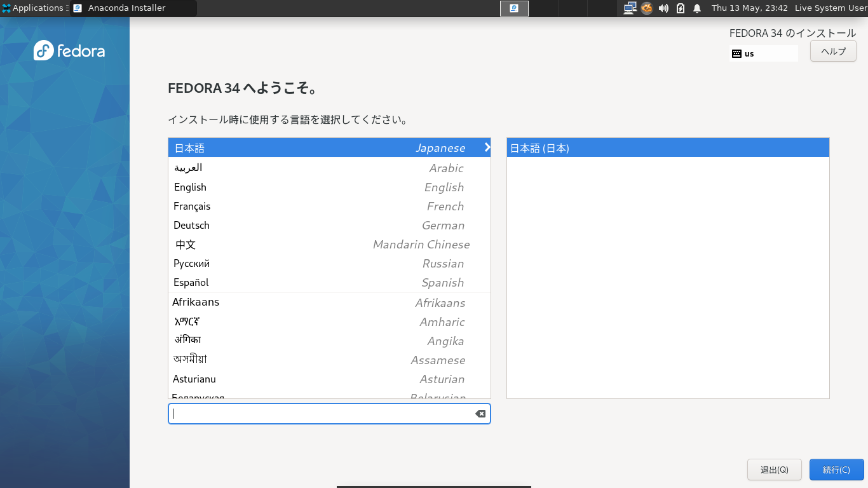Select 日本語 Japanese language row
Image resolution: width=868 pixels, height=488 pixels.
click(329, 148)
